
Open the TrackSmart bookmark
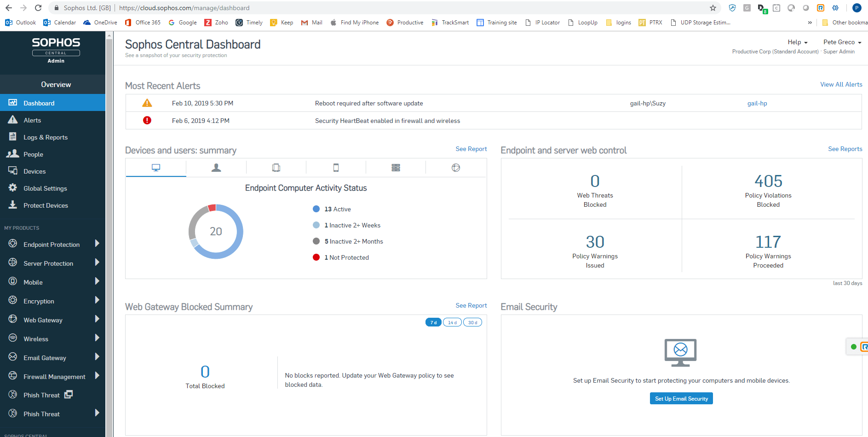[x=450, y=23]
